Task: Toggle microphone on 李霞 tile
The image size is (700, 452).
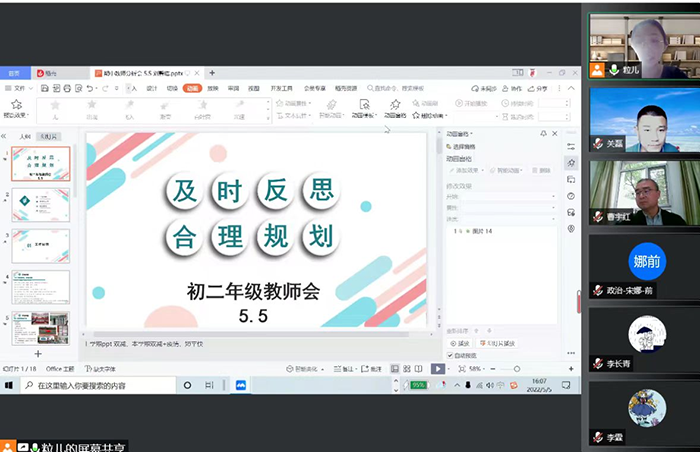Action: (x=598, y=437)
